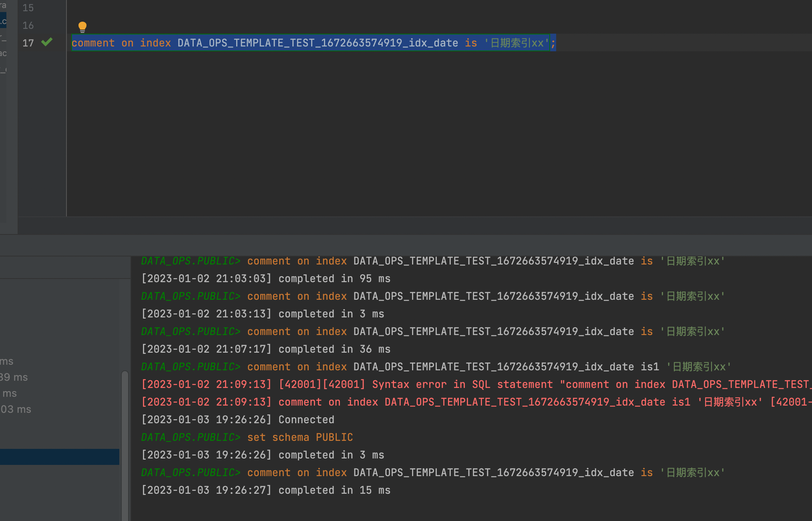Click the last comment on index console statement
The height and width of the screenshot is (521, 812).
(433, 473)
